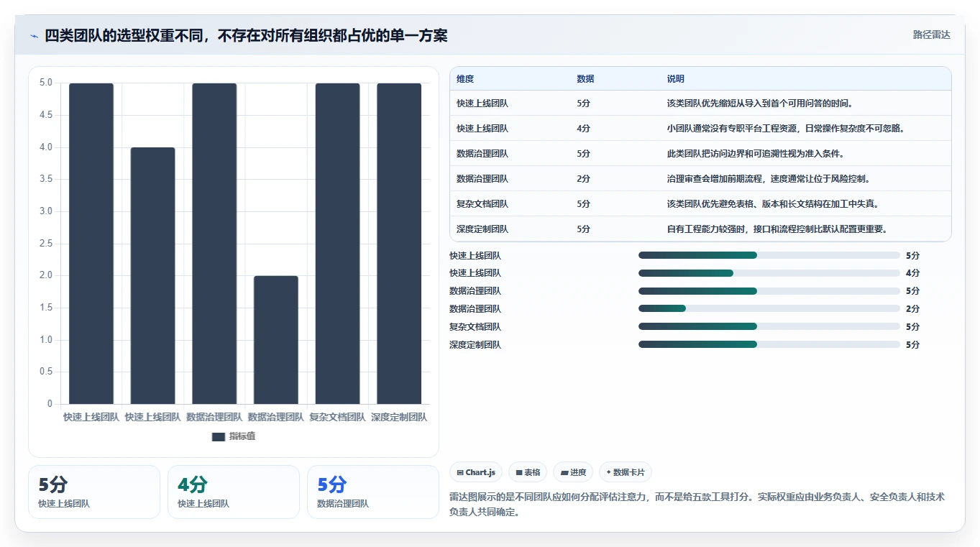Click the 进度 chip
The height and width of the screenshot is (547, 980).
click(x=573, y=472)
